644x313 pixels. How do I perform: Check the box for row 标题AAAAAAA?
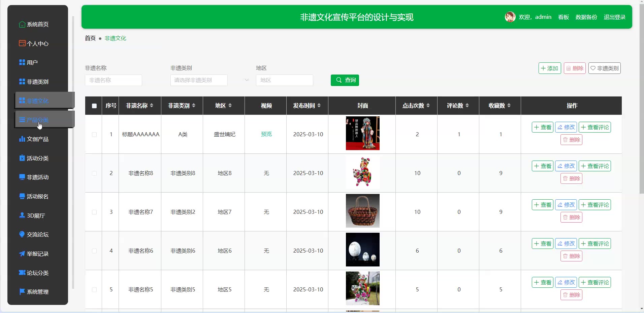coord(94,135)
